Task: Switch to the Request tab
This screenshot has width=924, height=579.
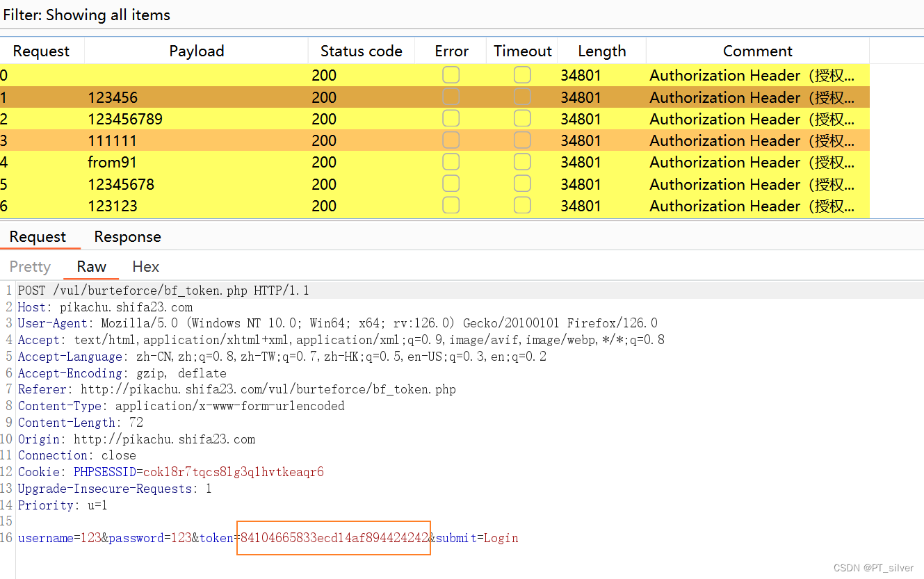Action: pyautogui.click(x=38, y=237)
